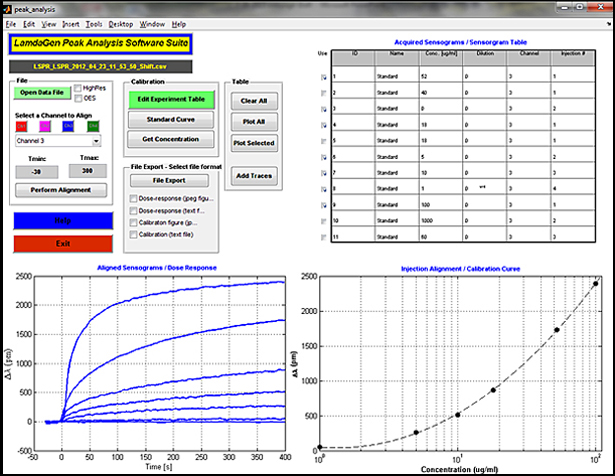
Task: Click the Tmin field showing -30
Action: point(37,172)
